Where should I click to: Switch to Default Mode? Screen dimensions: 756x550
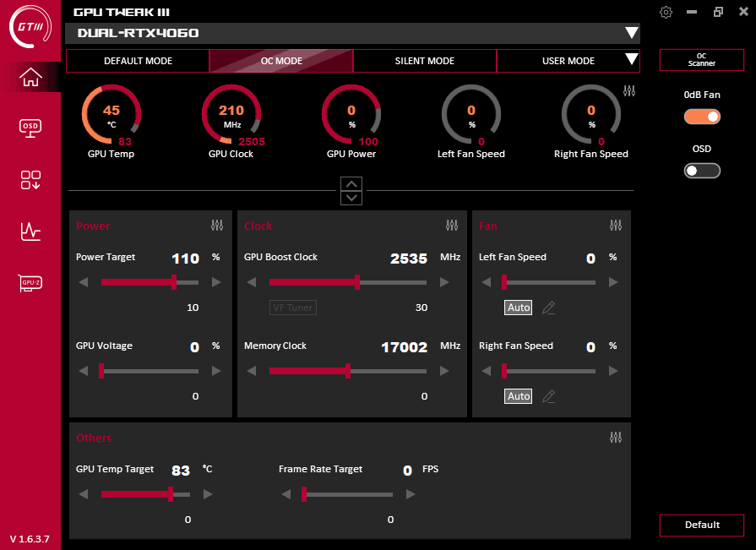(x=138, y=61)
